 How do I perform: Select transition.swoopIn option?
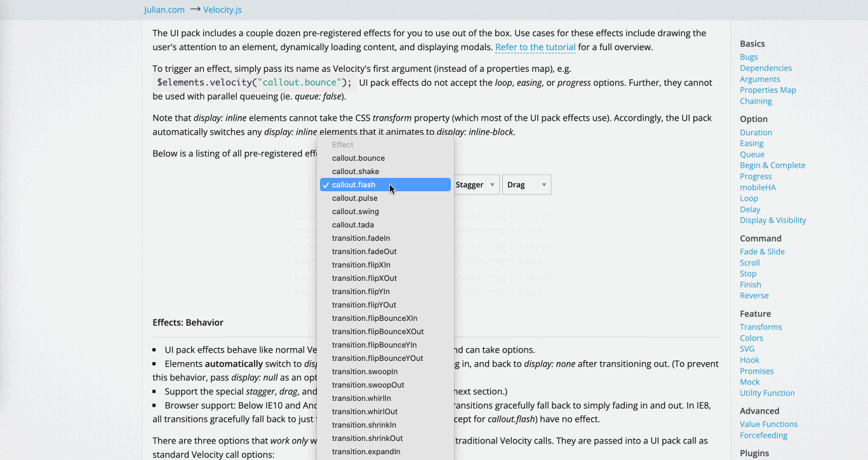pos(385,372)
